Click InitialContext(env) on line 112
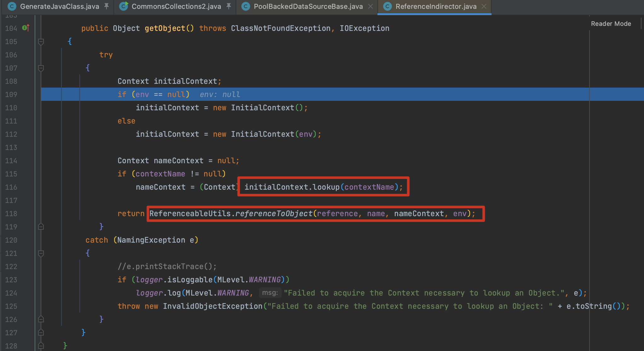Image resolution: width=644 pixels, height=351 pixels. 274,134
